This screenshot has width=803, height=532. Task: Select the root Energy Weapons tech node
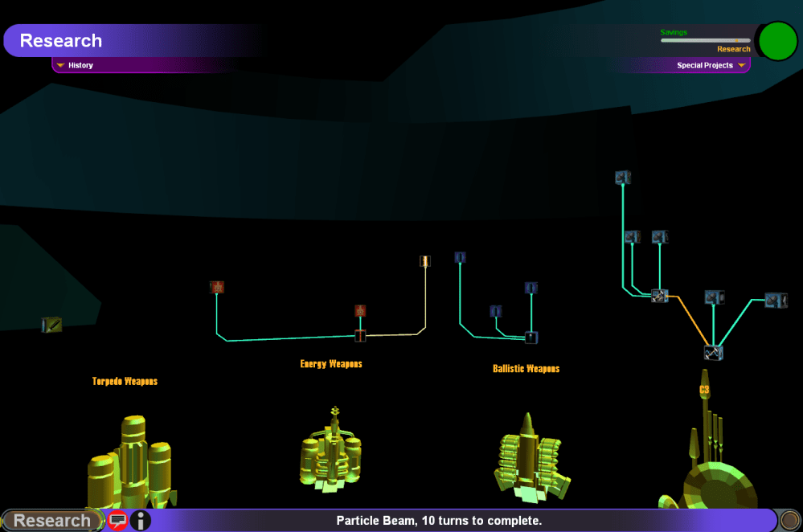coord(360,335)
